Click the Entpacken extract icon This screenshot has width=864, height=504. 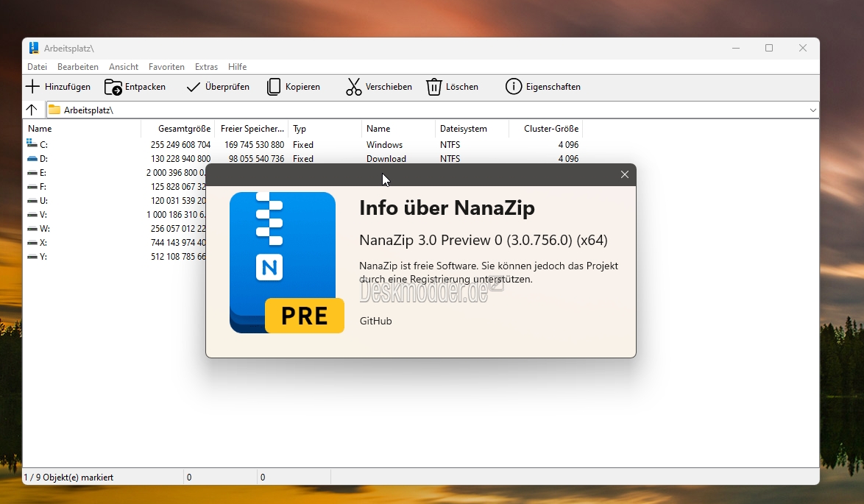[113, 87]
